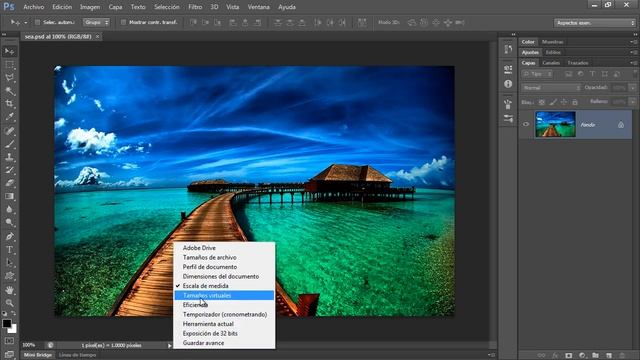Viewport: 640px width, 360px height.
Task: Select the Crop tool
Action: point(9,104)
